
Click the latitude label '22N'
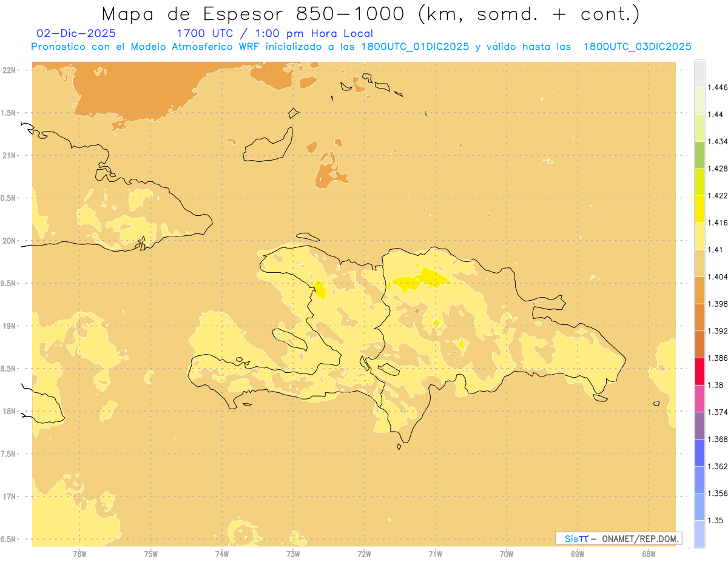(10, 70)
